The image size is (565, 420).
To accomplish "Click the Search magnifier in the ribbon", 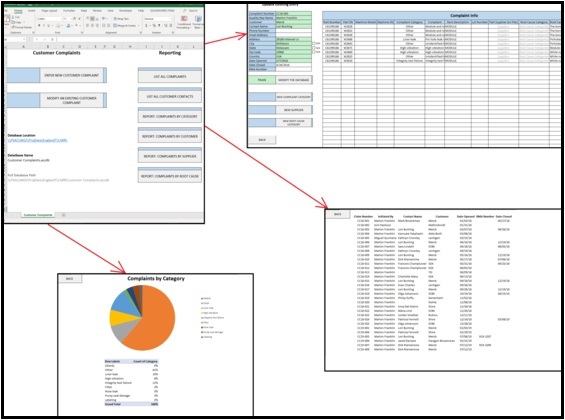I will tap(185, 11).
